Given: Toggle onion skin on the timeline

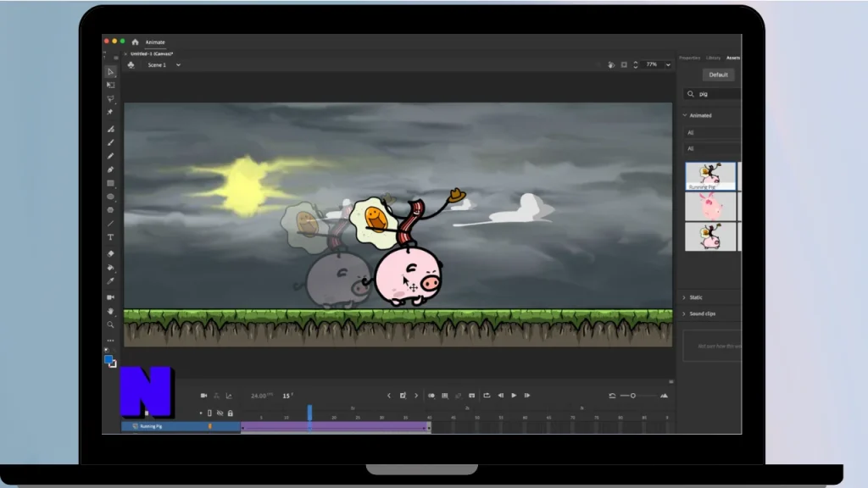Looking at the screenshot, I should click(431, 396).
